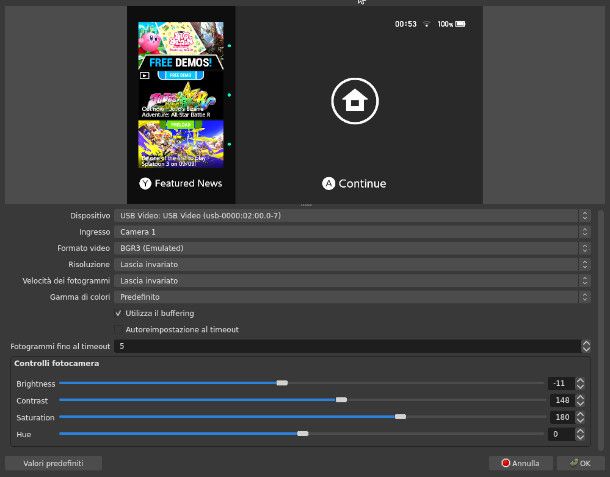Open the Risoluzione dropdown
This screenshot has width=610, height=477.
coord(352,265)
